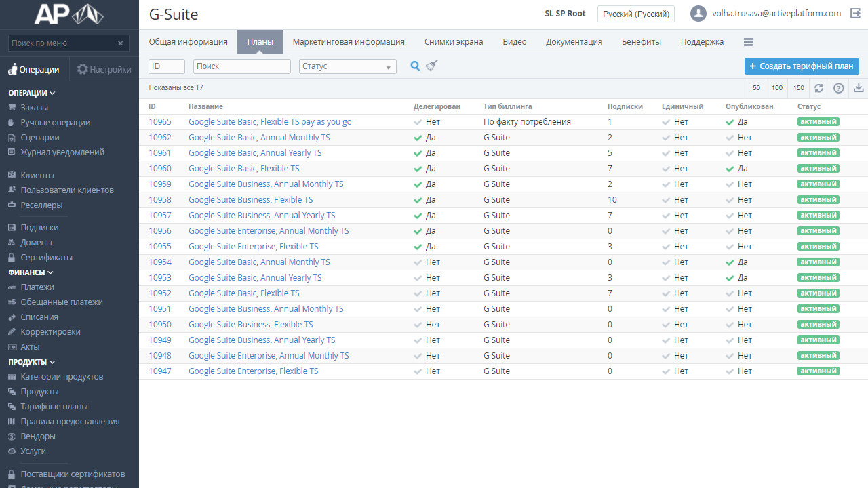Go to Сертификаты
868x488 pixels.
[46, 258]
